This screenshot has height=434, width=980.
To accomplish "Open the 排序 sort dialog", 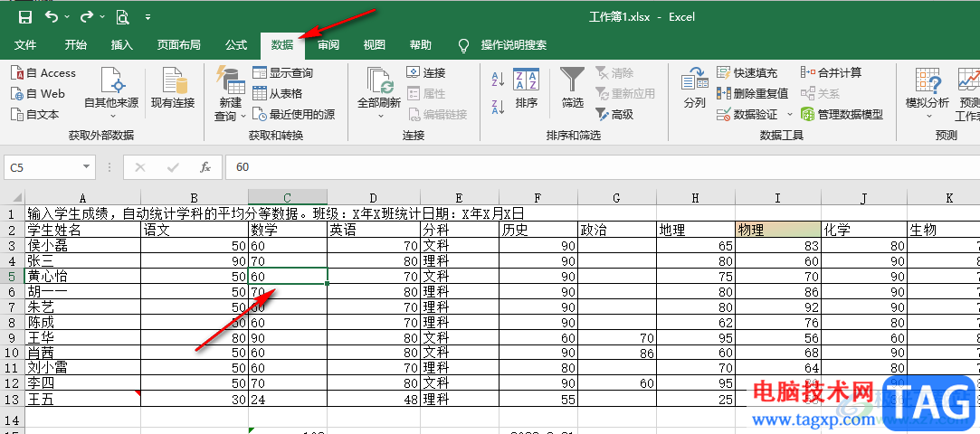I will [x=527, y=89].
